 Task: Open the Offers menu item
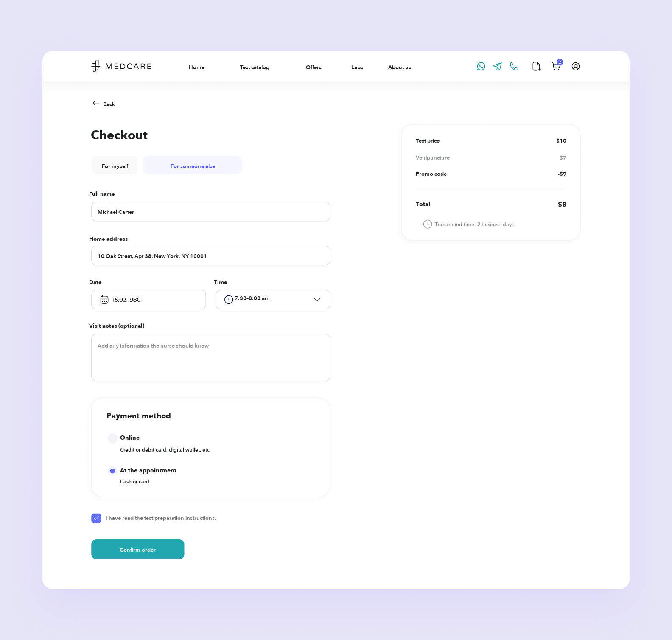[x=314, y=67]
